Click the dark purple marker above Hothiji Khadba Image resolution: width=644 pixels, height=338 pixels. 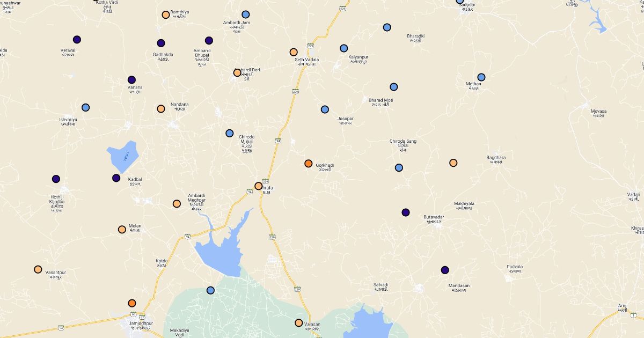[56, 179]
